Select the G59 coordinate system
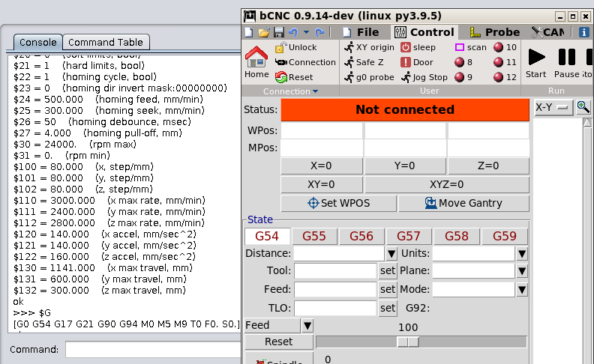594x364 pixels. point(504,236)
